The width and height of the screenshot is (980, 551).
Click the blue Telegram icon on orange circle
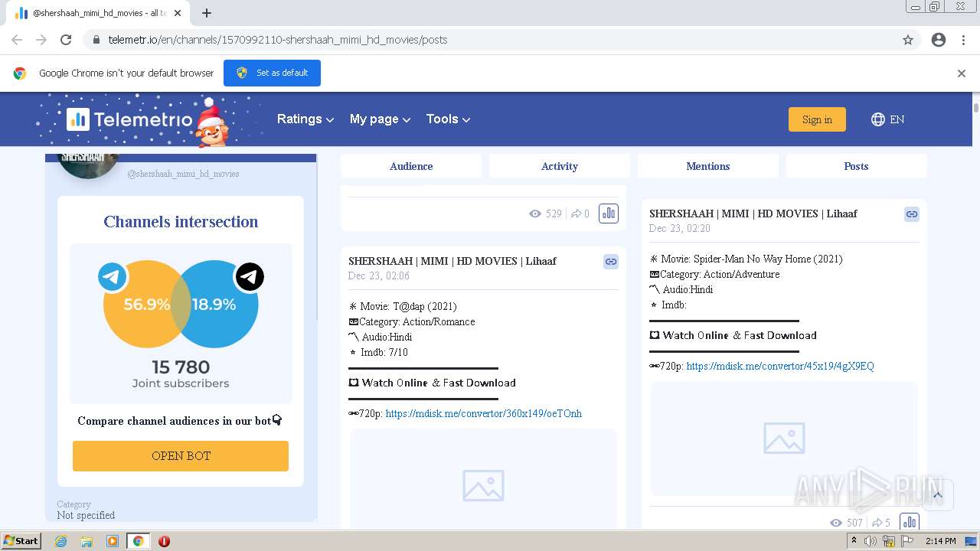(x=113, y=276)
